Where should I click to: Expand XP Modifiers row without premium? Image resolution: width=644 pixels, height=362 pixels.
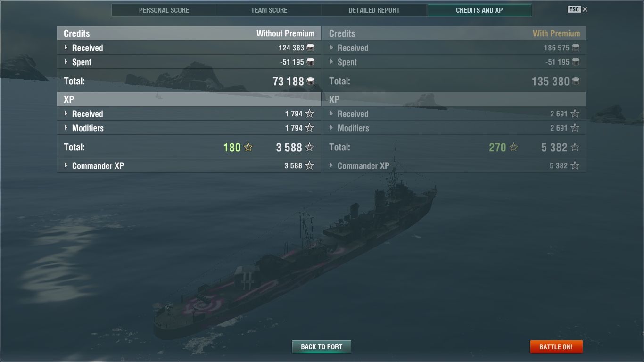189,128
